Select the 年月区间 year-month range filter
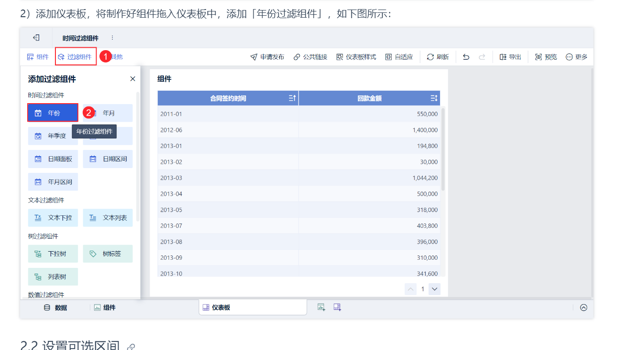Screen dimensions: 644x350 53,182
